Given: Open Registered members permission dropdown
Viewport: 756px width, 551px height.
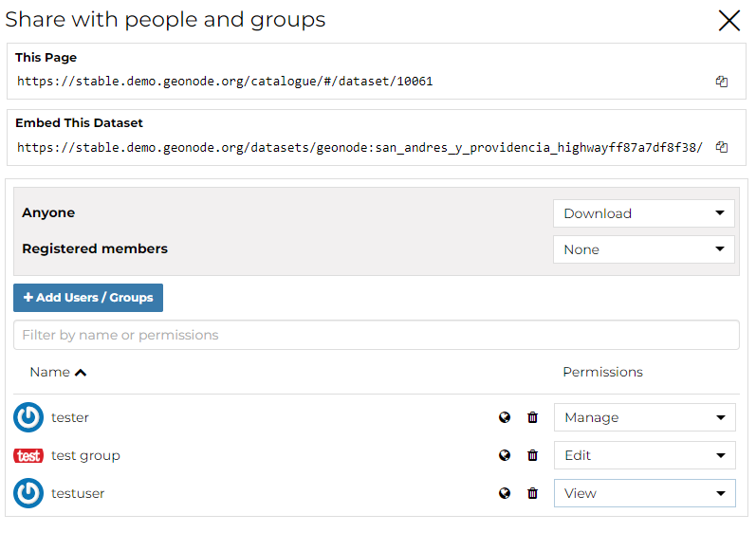Looking at the screenshot, I should pos(644,249).
